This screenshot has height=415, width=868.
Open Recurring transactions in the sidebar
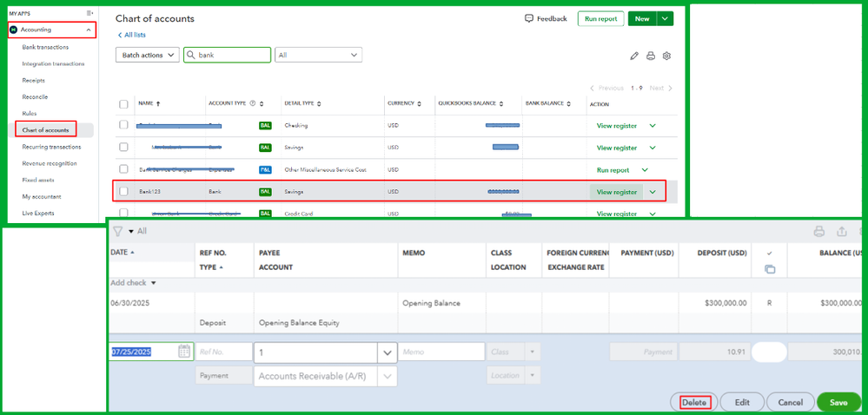[51, 147]
